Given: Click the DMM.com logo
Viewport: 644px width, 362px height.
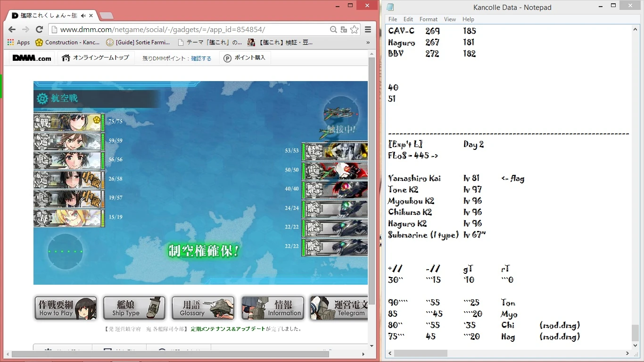Looking at the screenshot, I should coord(32,58).
